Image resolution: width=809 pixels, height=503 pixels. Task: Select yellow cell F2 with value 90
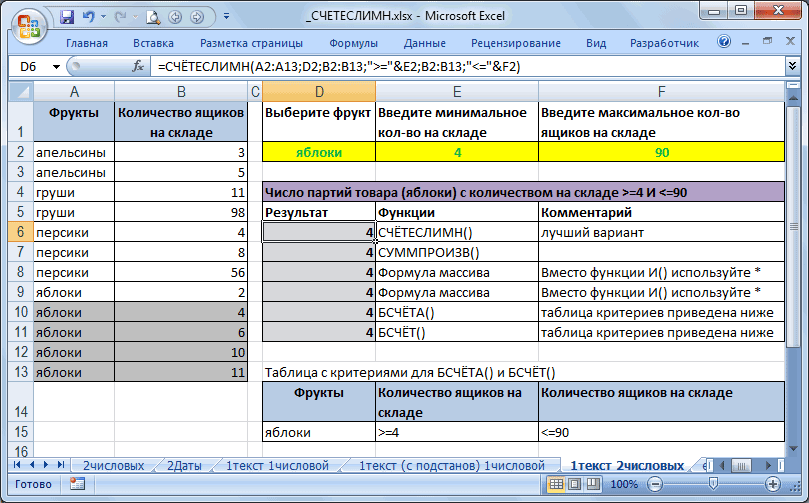click(661, 152)
